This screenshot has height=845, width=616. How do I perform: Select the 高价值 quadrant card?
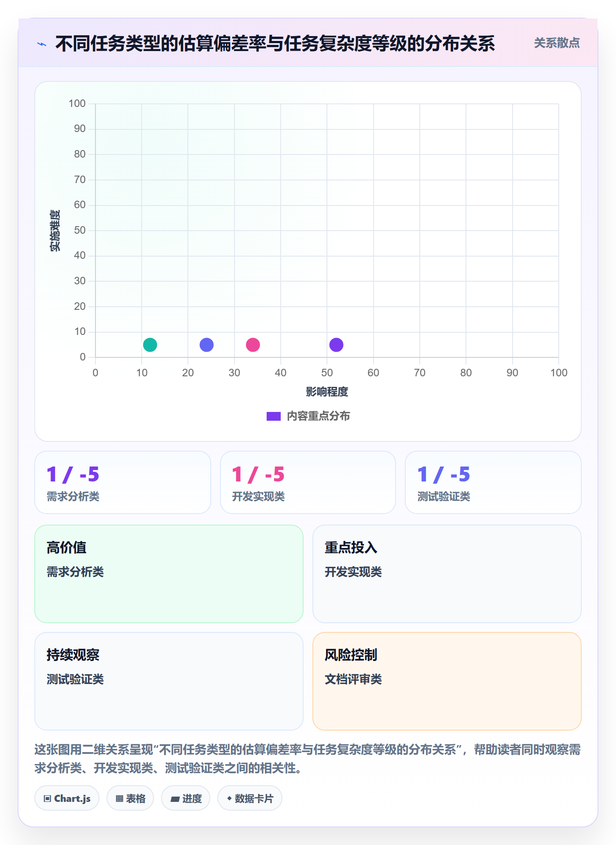pos(169,574)
